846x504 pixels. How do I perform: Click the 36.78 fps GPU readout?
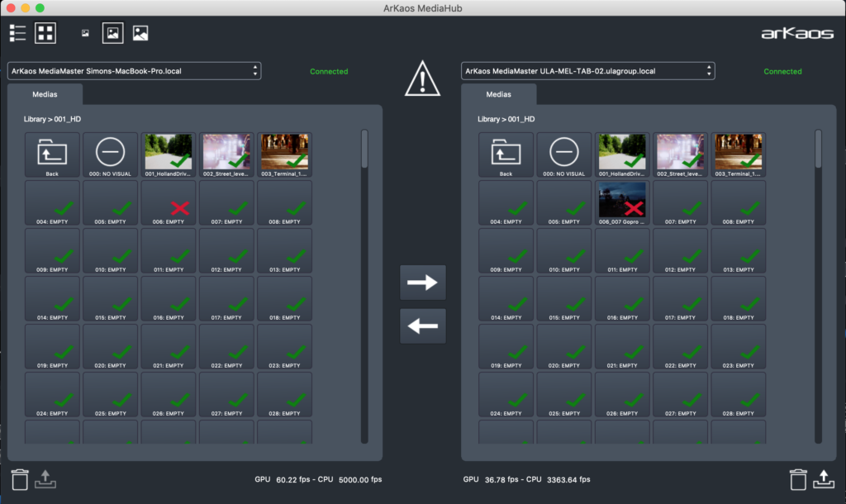click(x=501, y=479)
